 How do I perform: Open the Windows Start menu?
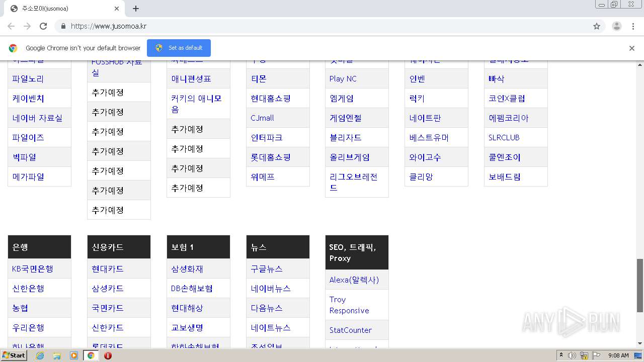(14, 355)
